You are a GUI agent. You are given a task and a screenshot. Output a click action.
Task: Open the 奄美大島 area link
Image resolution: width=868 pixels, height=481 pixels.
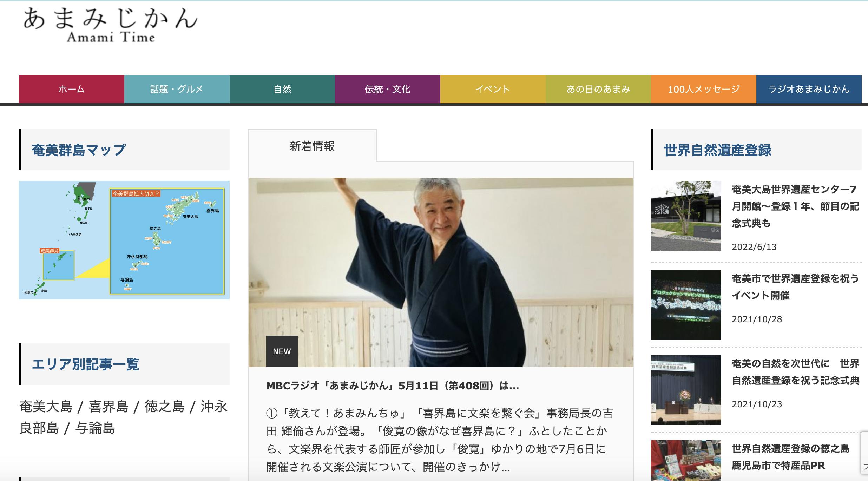click(x=46, y=407)
